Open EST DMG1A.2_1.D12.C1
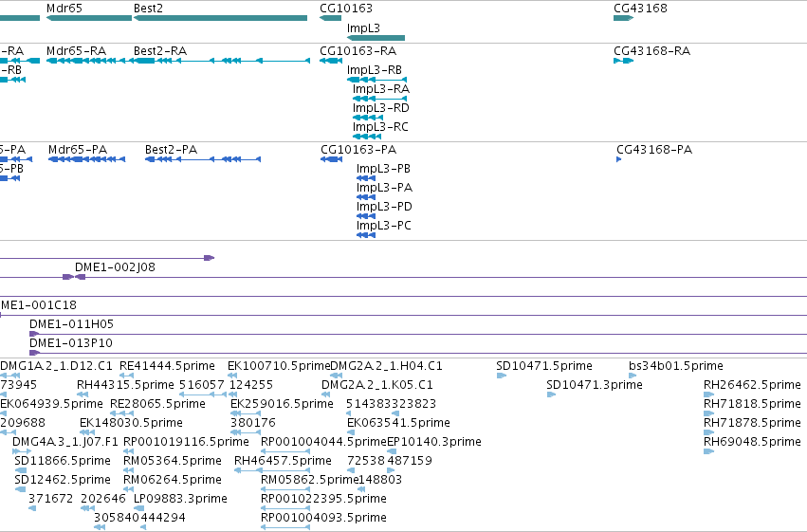This screenshot has height=532, width=807. pos(56,366)
